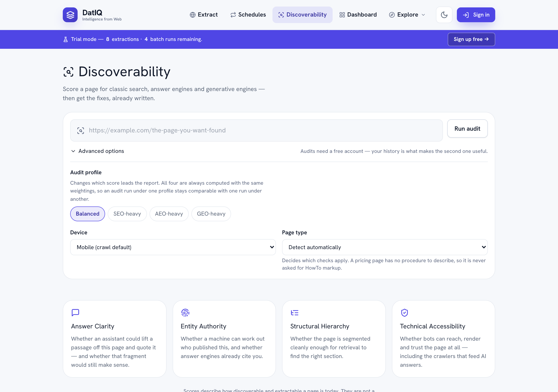This screenshot has height=392, width=558.
Task: Open the Extract page
Action: click(x=204, y=15)
